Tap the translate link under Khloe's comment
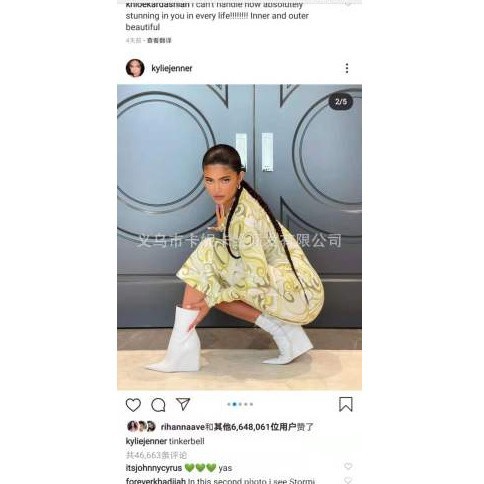Screen dimensions: 484x484 click(159, 40)
